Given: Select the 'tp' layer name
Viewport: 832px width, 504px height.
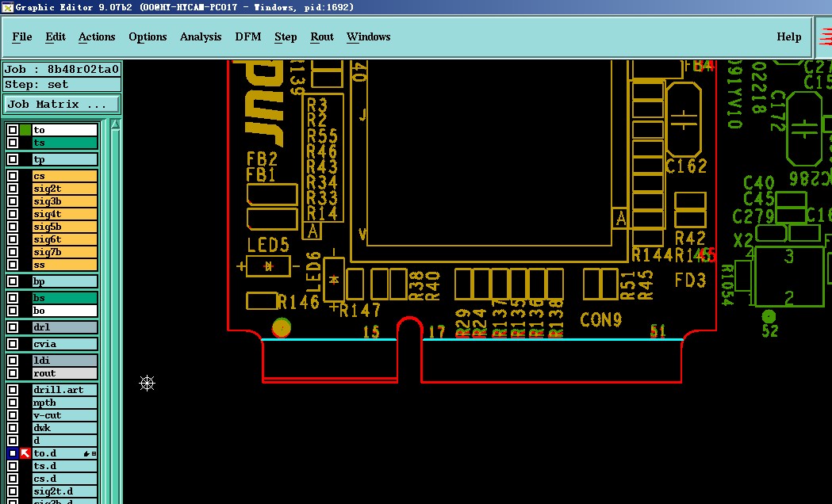Looking at the screenshot, I should coord(65,159).
